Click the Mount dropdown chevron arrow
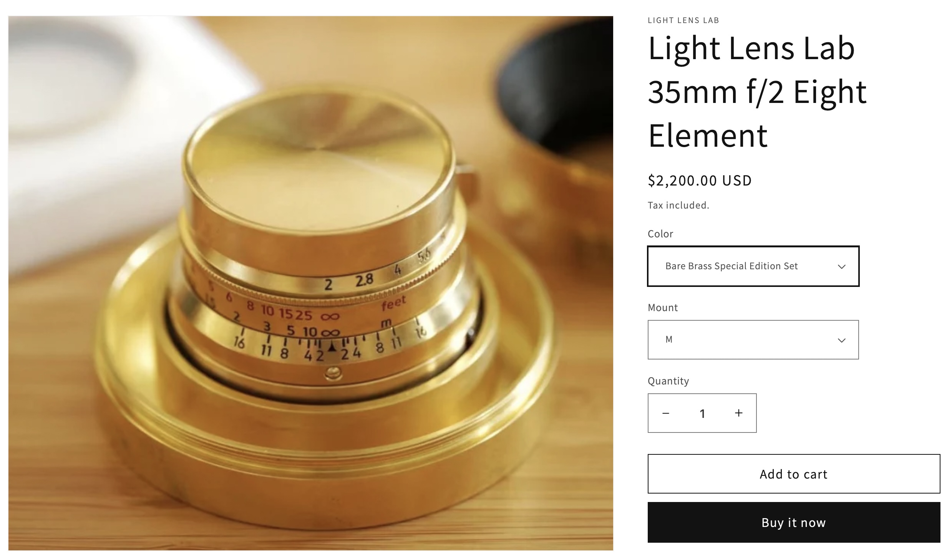The image size is (952, 560). click(841, 340)
